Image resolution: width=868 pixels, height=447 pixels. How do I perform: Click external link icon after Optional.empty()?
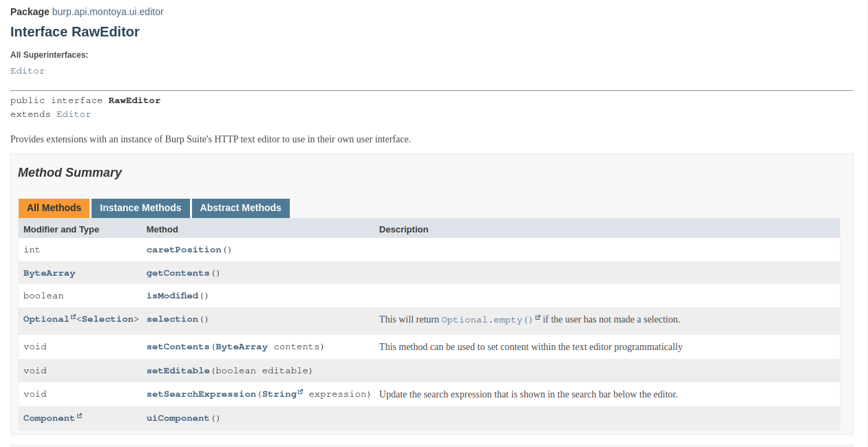point(538,318)
